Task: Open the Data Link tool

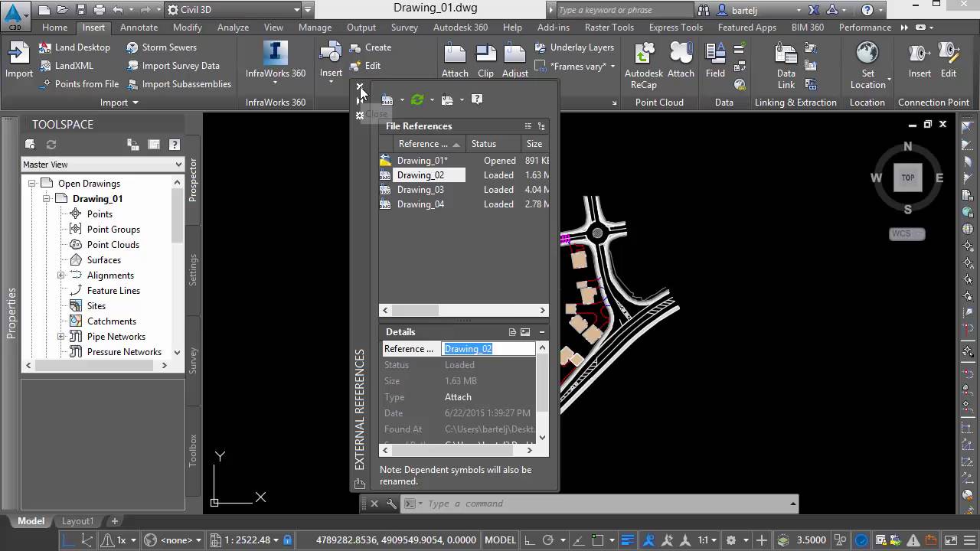Action: click(x=786, y=65)
